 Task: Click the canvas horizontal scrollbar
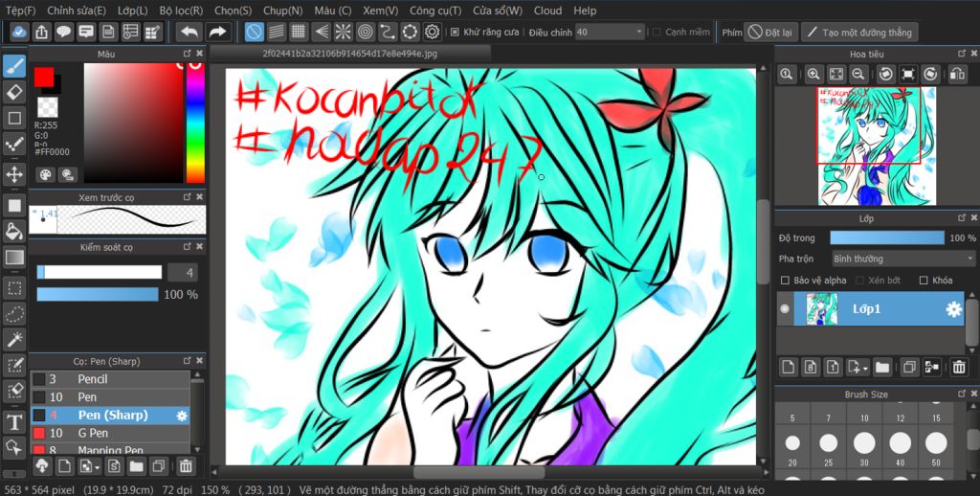click(479, 472)
